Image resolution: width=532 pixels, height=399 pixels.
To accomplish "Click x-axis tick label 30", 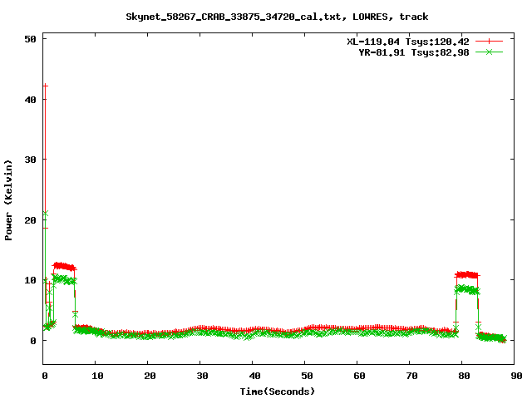I will coord(202,376).
